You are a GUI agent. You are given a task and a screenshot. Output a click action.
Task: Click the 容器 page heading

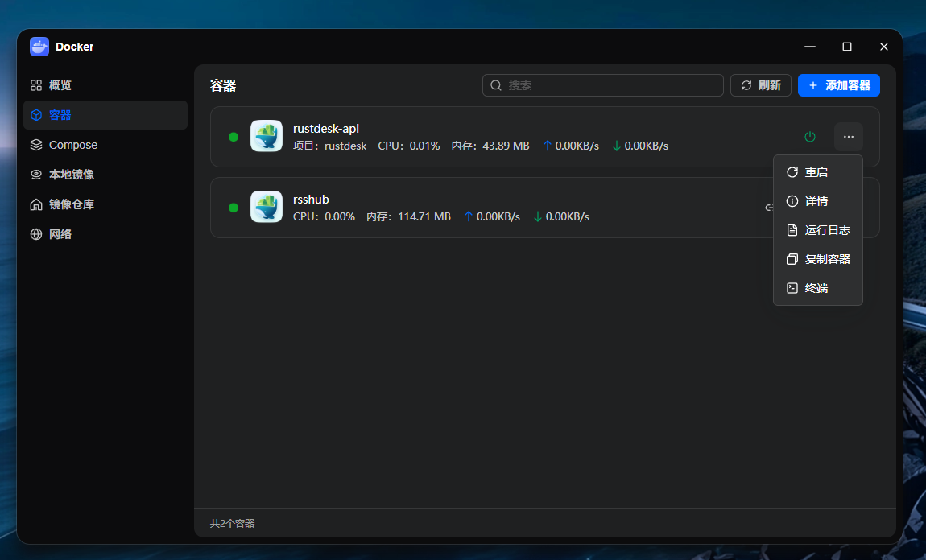click(223, 85)
